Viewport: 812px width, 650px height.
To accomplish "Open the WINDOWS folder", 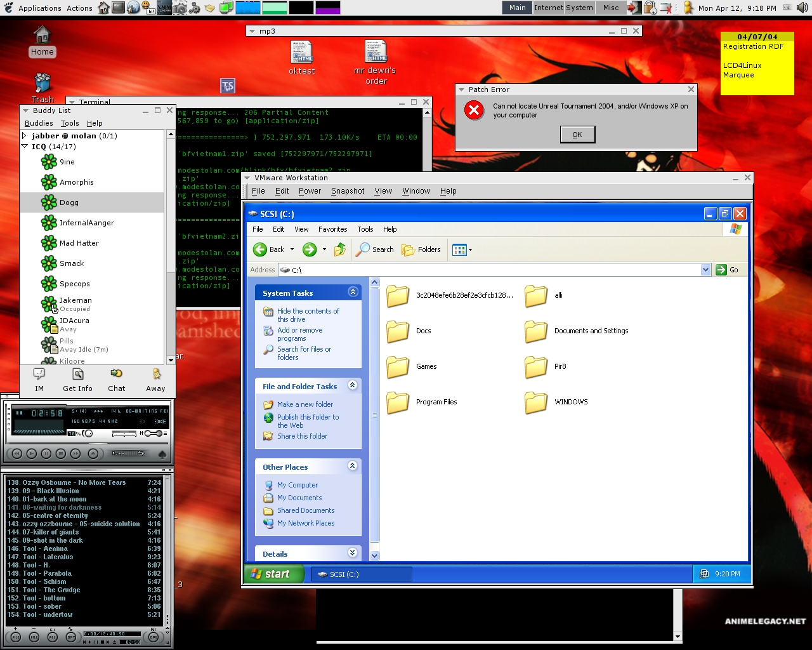I will pos(556,402).
